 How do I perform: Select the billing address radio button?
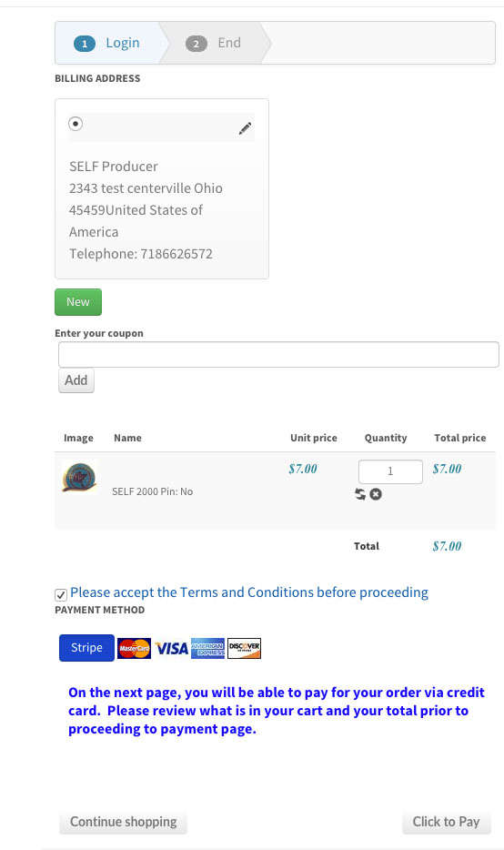(x=76, y=124)
